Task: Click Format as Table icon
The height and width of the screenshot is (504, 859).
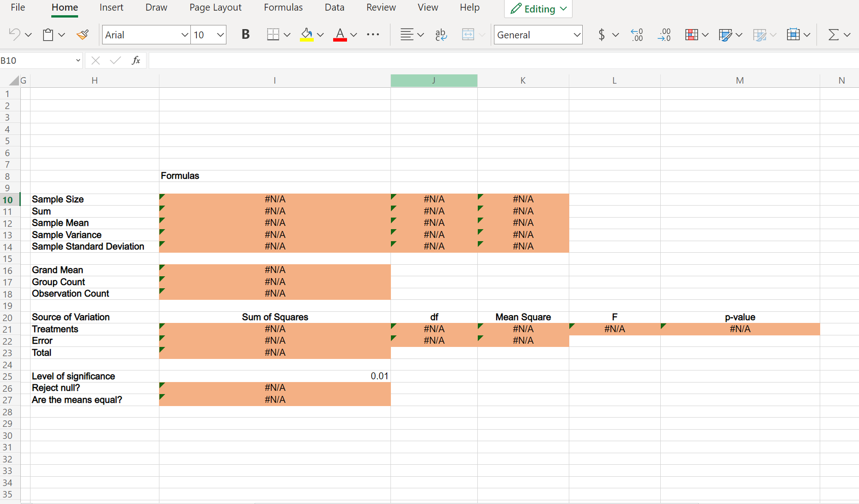Action: [725, 35]
